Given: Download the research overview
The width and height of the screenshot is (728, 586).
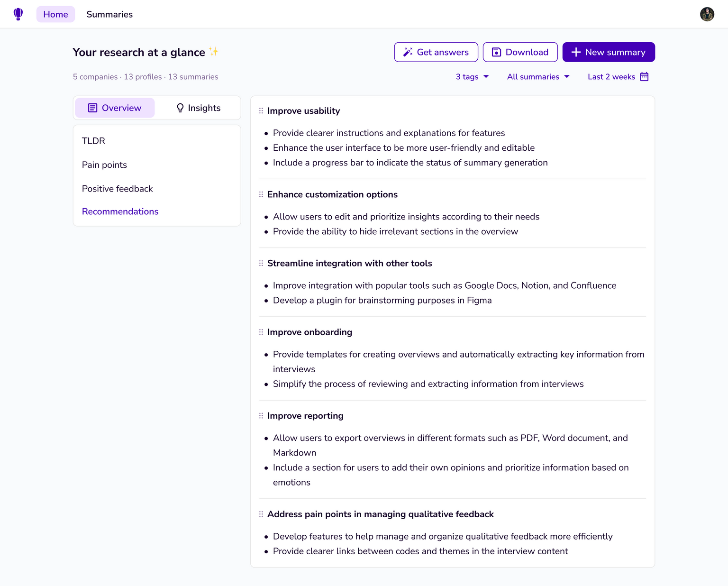Looking at the screenshot, I should pyautogui.click(x=520, y=52).
